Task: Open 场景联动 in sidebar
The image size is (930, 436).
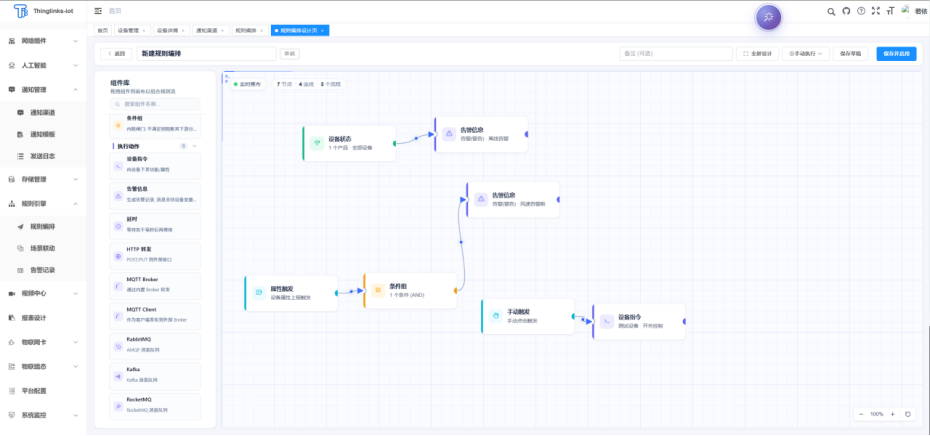Action: point(43,248)
